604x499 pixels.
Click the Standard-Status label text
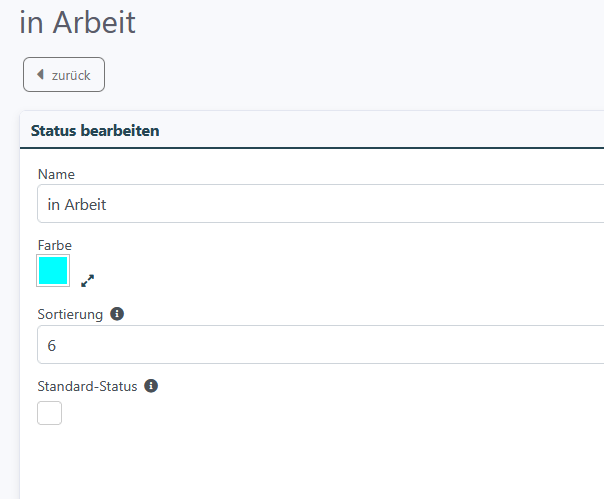(87, 386)
